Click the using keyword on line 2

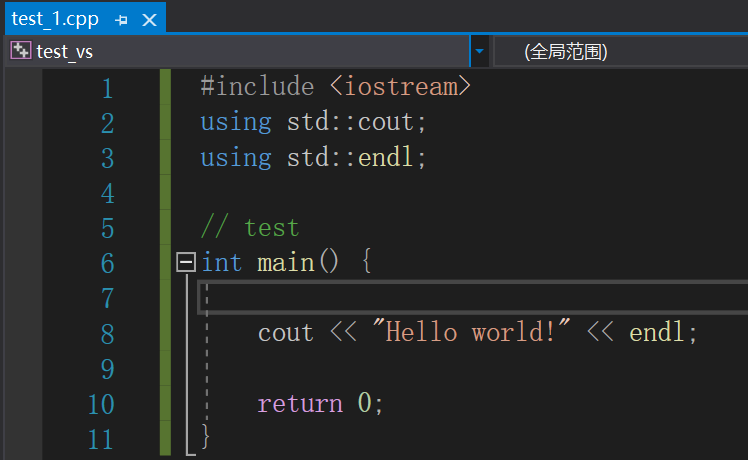pyautogui.click(x=236, y=123)
